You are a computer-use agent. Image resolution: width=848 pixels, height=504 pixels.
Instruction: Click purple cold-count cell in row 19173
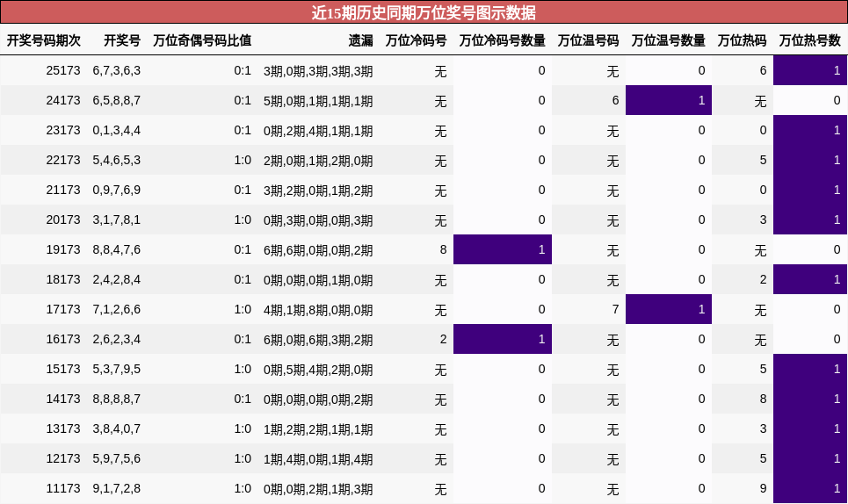pos(503,249)
